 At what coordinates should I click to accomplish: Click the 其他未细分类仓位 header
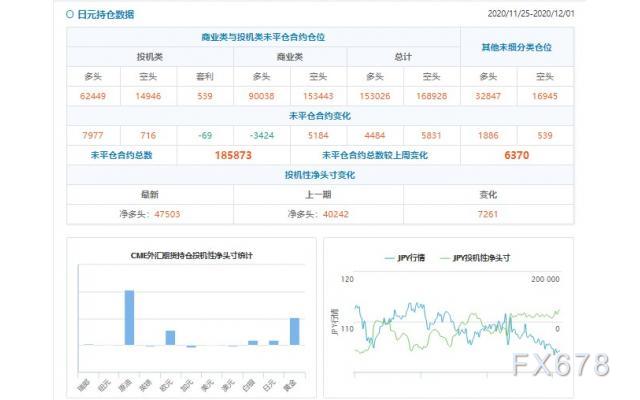tap(517, 47)
